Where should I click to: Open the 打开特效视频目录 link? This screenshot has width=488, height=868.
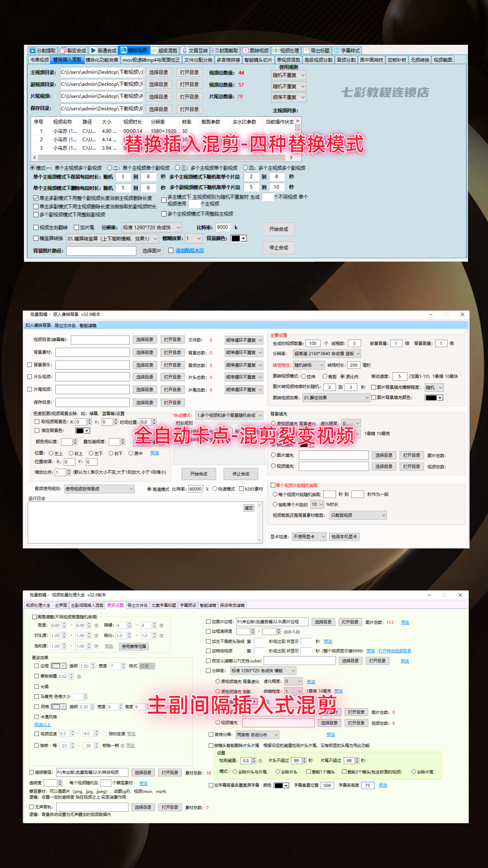[395, 651]
